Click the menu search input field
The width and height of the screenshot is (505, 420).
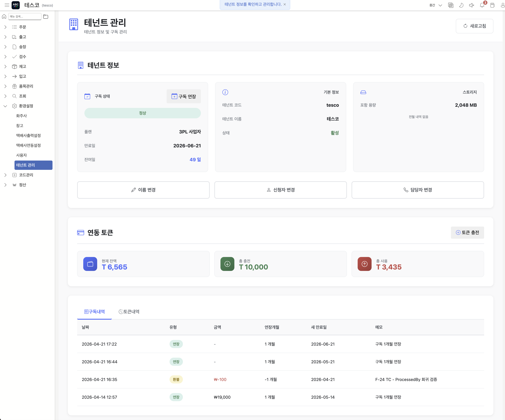click(25, 17)
